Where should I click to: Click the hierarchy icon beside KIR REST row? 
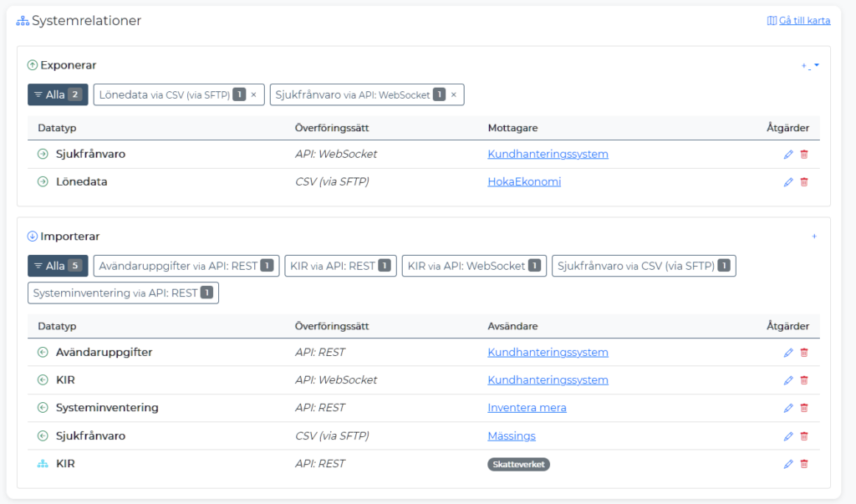tap(43, 464)
